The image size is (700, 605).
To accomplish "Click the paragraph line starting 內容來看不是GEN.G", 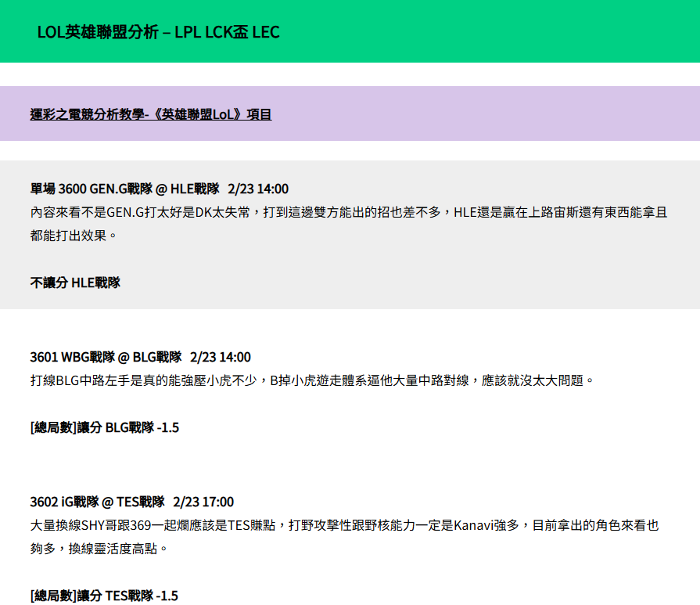I will pyautogui.click(x=348, y=212).
